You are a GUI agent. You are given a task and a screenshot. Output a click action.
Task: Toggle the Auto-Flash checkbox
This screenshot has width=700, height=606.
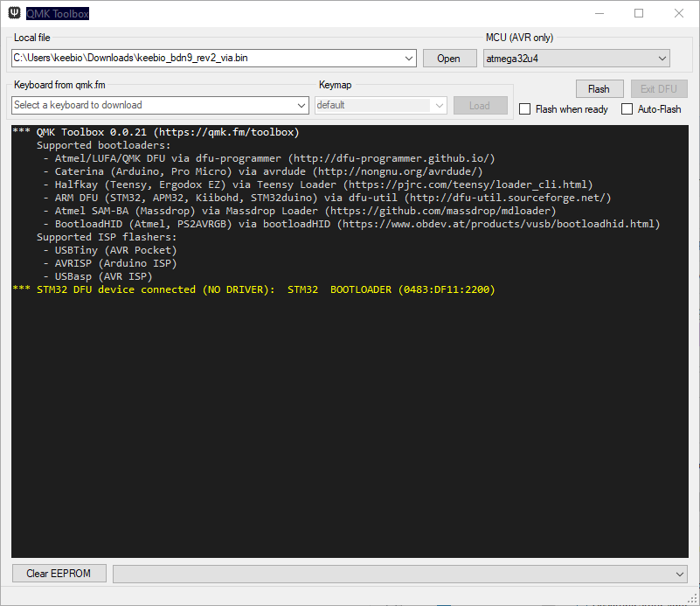pyautogui.click(x=627, y=109)
